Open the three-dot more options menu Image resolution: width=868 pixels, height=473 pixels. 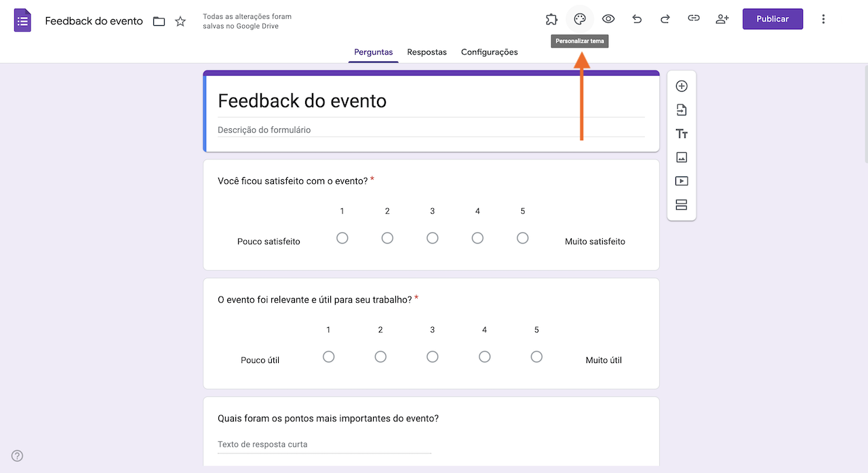coord(823,19)
